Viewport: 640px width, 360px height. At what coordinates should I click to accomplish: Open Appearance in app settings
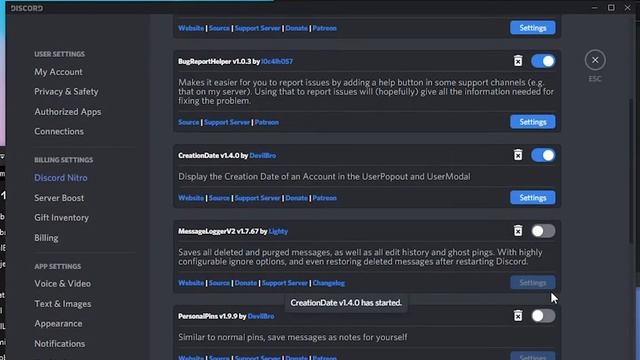click(58, 324)
